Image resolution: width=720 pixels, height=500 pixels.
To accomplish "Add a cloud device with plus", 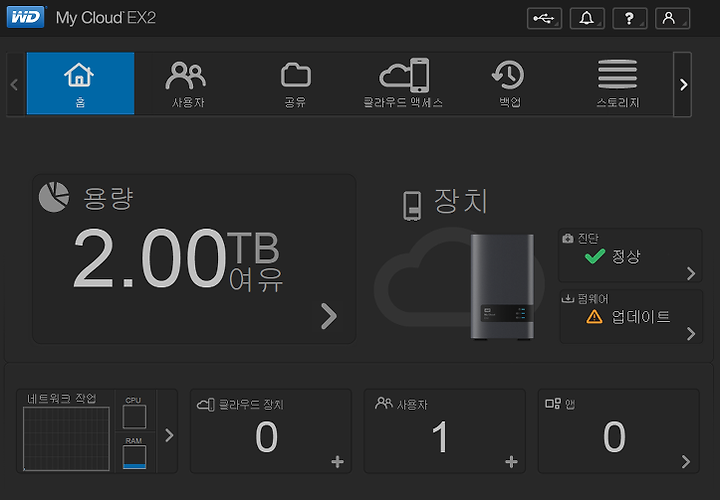I will [338, 462].
